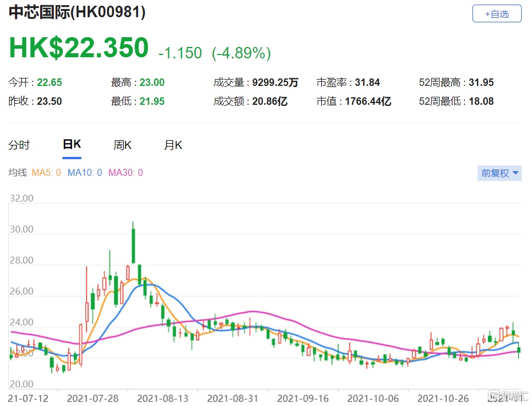The height and width of the screenshot is (406, 532).
Task: Switch to the 分时 intraday tab
Action: [x=18, y=145]
